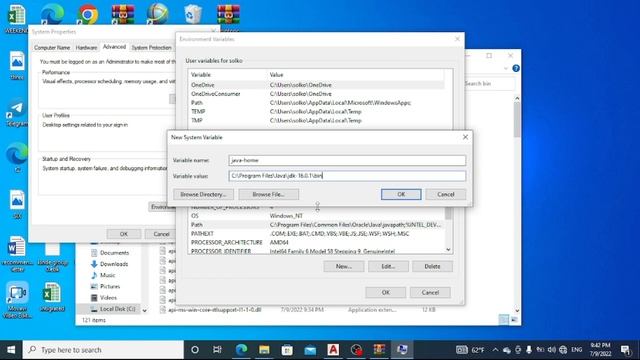Select the OneDriveConsumer user variable row
Screen dimensions: 640x360
coord(316,94)
